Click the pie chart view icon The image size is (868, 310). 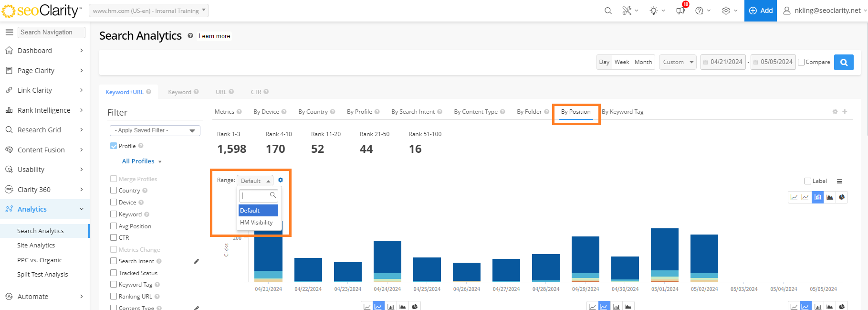842,197
